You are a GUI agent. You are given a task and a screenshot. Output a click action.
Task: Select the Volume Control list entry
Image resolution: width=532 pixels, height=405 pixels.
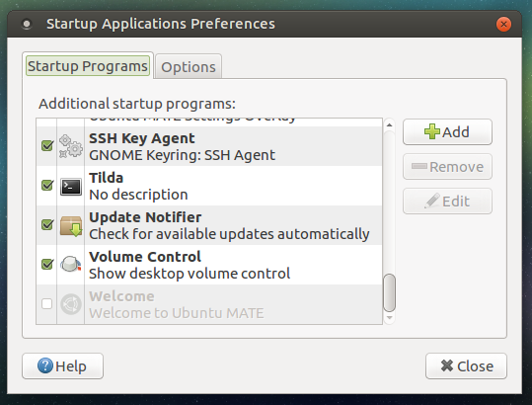(x=209, y=265)
